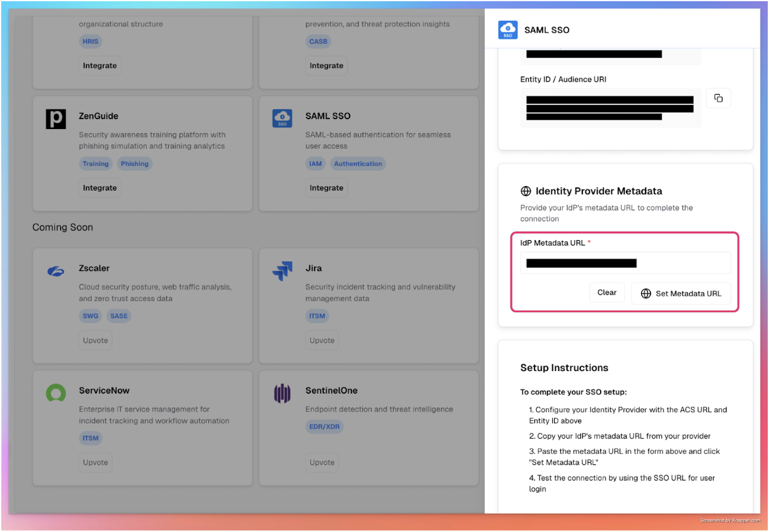This screenshot has height=532, width=769.
Task: Click the ZenGuide card title
Action: pyautogui.click(x=98, y=116)
